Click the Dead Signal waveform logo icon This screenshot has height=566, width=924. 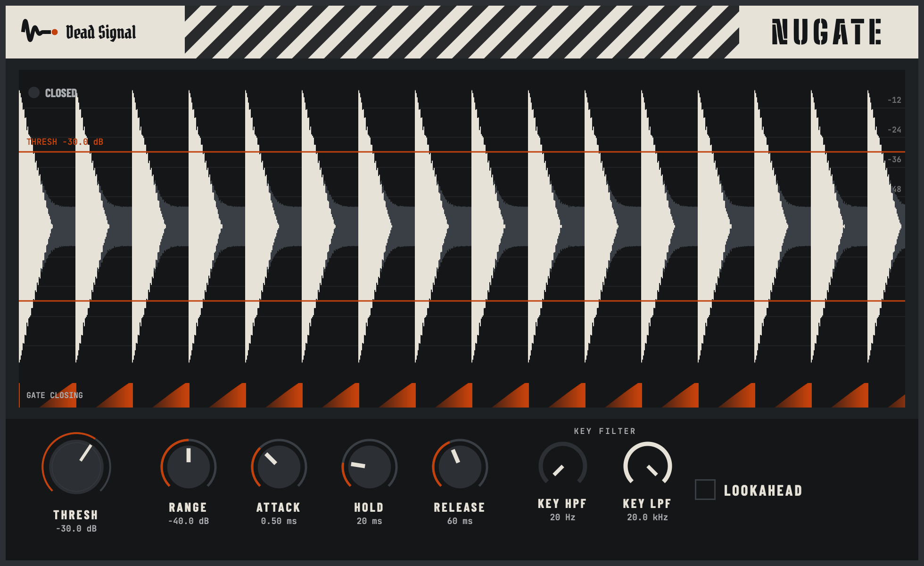click(x=40, y=31)
